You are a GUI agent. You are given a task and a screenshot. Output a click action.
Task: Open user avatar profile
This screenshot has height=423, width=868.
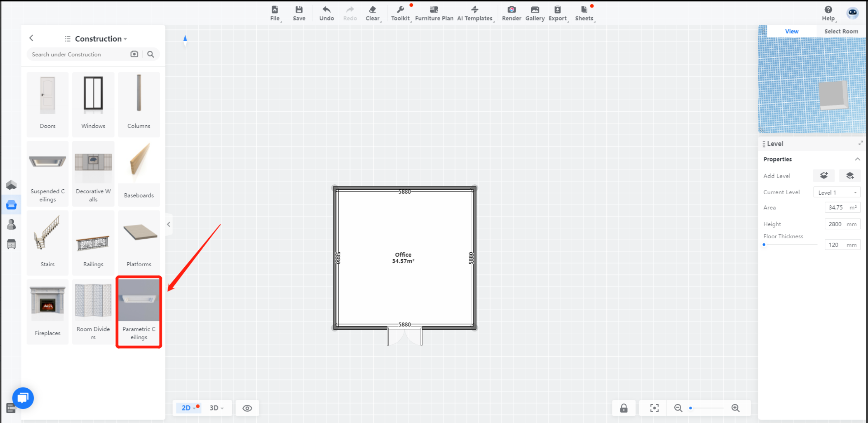point(853,13)
